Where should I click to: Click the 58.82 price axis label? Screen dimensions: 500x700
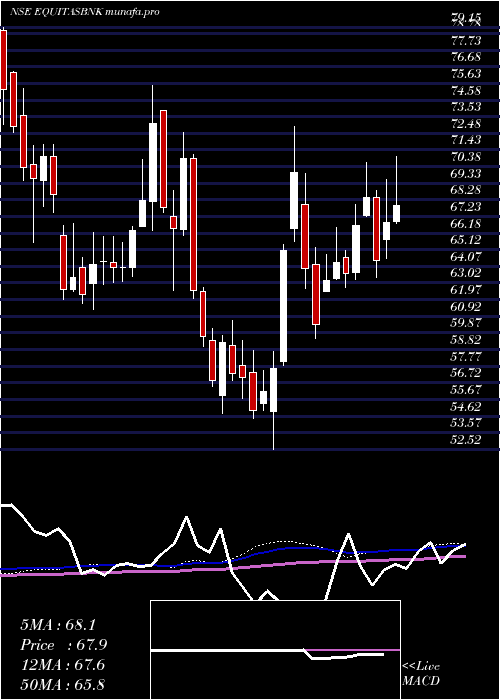point(466,340)
